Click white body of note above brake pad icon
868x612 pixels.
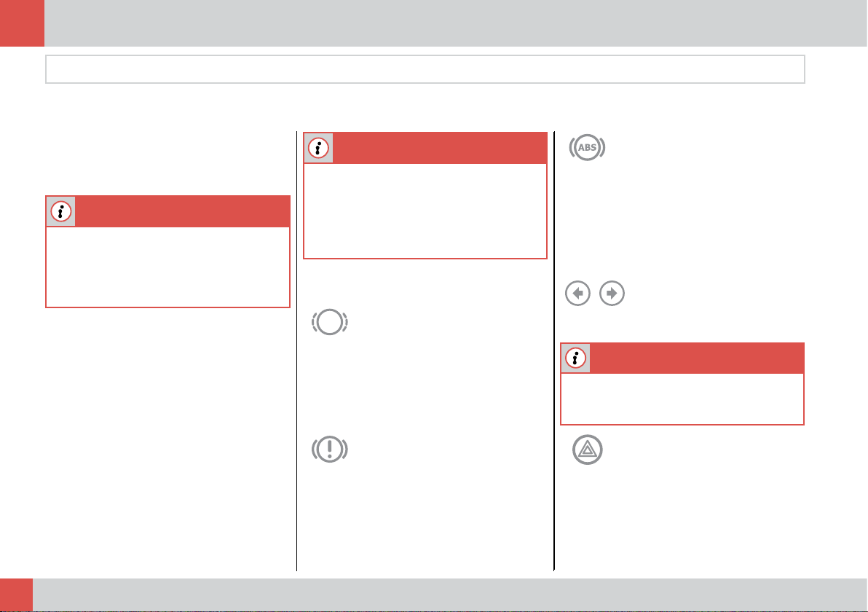point(425,211)
